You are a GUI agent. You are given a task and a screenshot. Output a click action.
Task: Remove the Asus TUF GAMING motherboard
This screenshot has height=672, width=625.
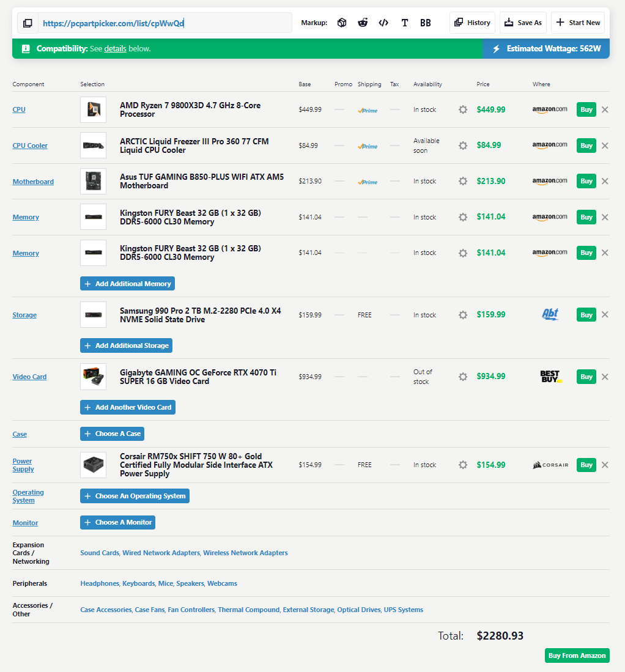[605, 181]
